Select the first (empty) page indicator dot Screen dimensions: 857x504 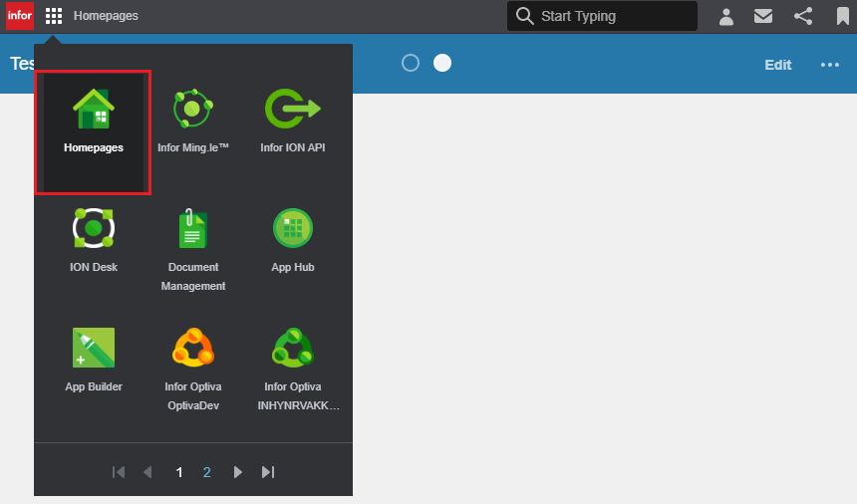[x=411, y=63]
